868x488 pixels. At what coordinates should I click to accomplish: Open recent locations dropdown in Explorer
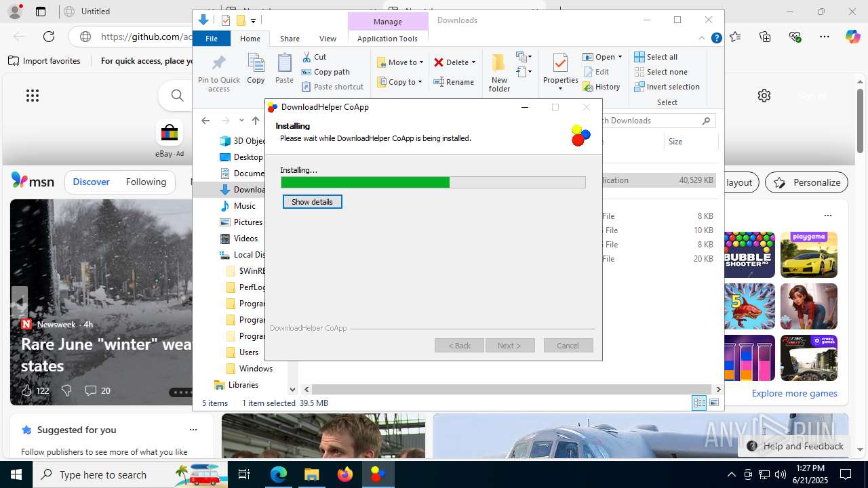[x=241, y=121]
